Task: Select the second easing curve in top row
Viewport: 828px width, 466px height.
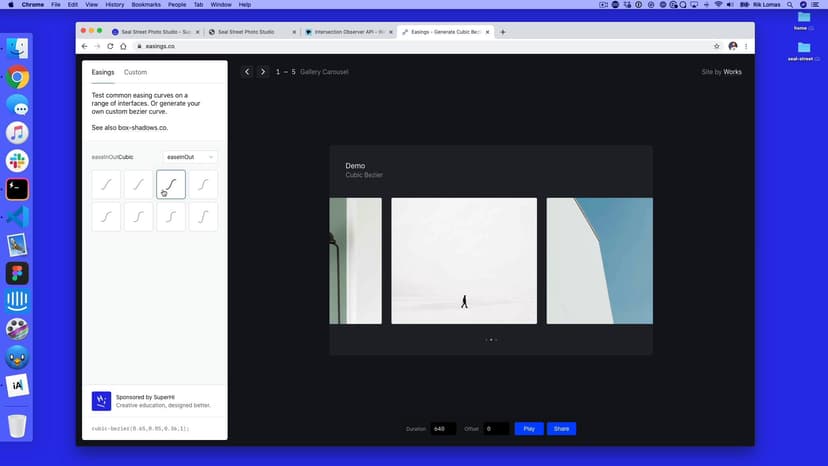Action: [138, 184]
